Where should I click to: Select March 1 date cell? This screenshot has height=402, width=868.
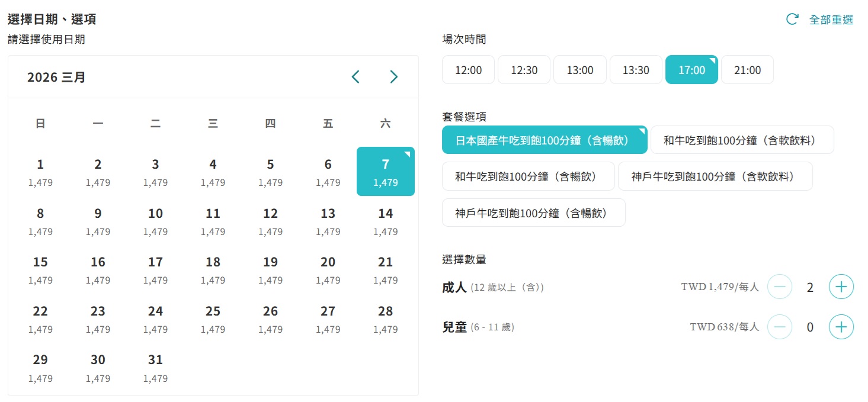[40, 172]
